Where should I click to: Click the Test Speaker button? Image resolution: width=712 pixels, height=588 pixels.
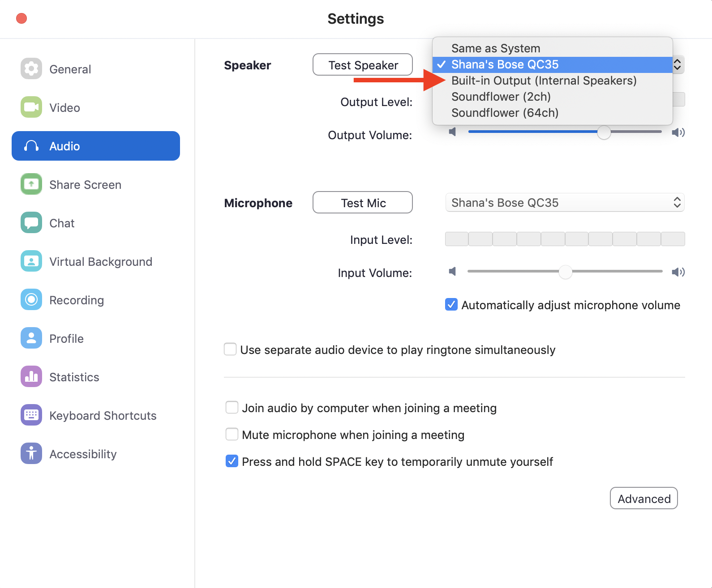(x=363, y=65)
